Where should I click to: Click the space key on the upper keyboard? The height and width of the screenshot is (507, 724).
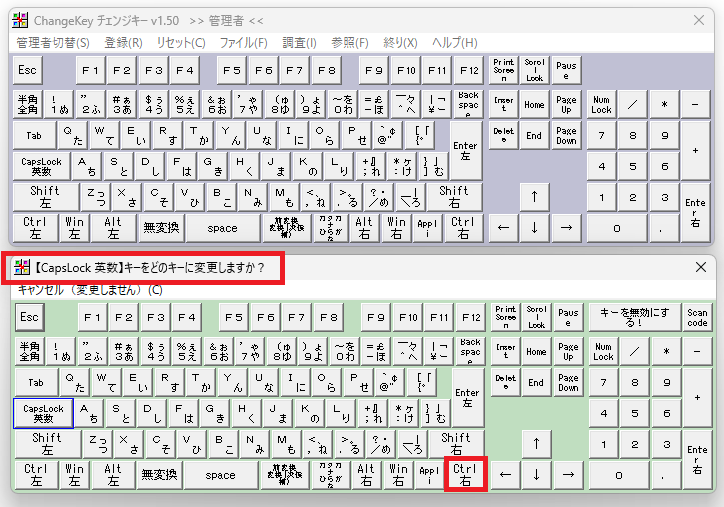(222, 228)
